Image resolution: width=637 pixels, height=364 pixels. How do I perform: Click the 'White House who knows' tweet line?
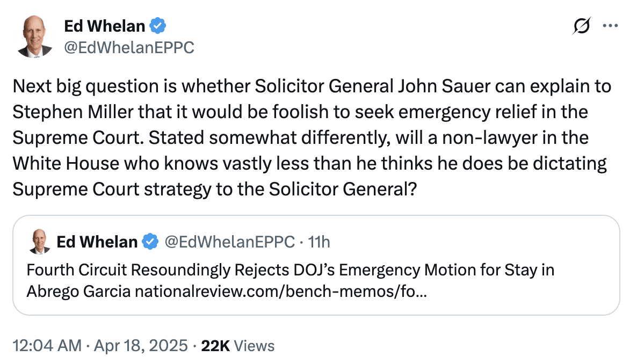coord(309,163)
